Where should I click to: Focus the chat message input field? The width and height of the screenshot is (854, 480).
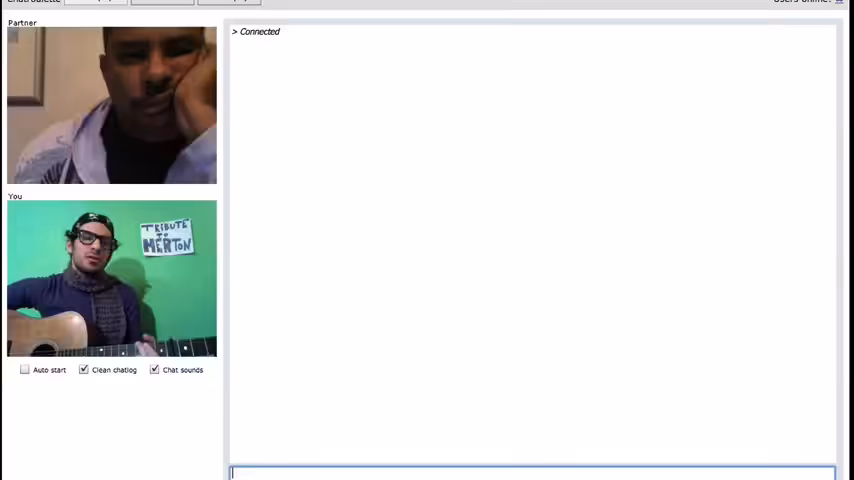point(532,473)
